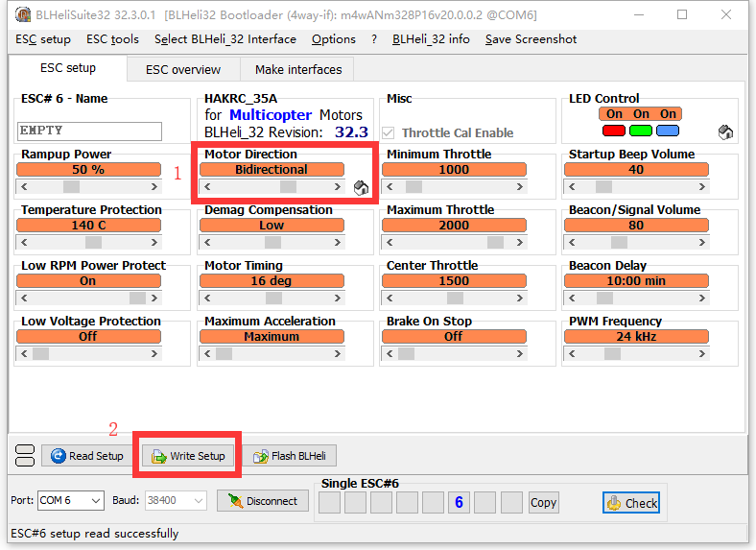Switch to the ESC overview tab
This screenshot has height=550, width=756.
[183, 69]
